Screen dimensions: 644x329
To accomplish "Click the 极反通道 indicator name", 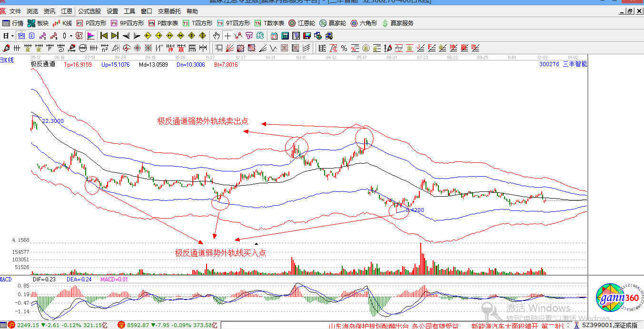I will [x=43, y=64].
